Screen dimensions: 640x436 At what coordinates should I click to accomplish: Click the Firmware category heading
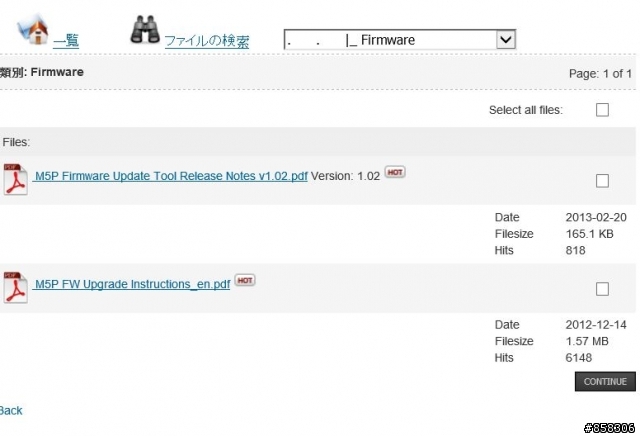pos(42,72)
